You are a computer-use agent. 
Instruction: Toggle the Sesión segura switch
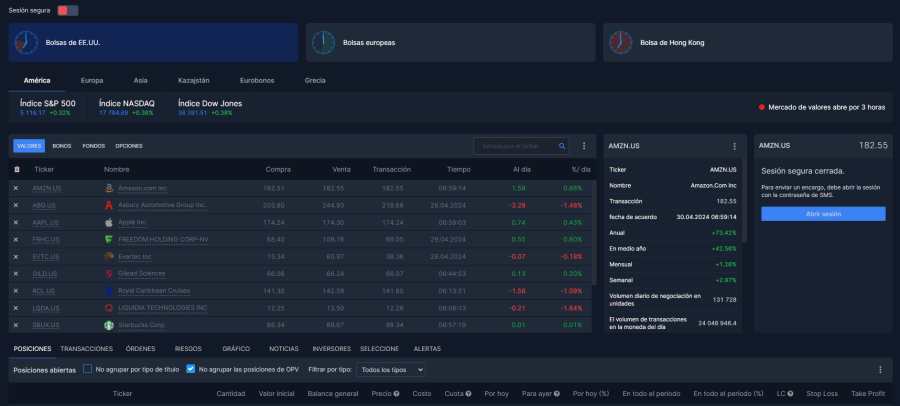click(68, 10)
